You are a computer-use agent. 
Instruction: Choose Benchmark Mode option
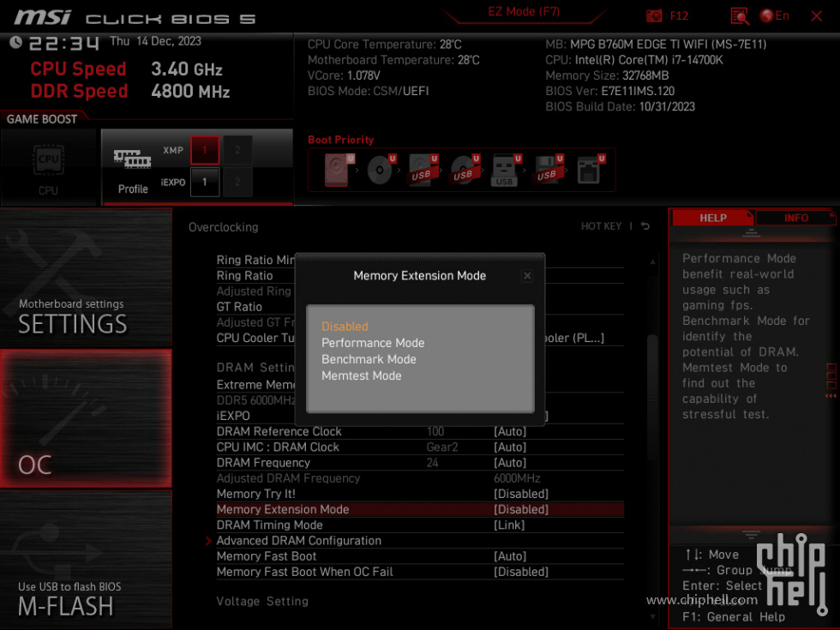click(369, 359)
